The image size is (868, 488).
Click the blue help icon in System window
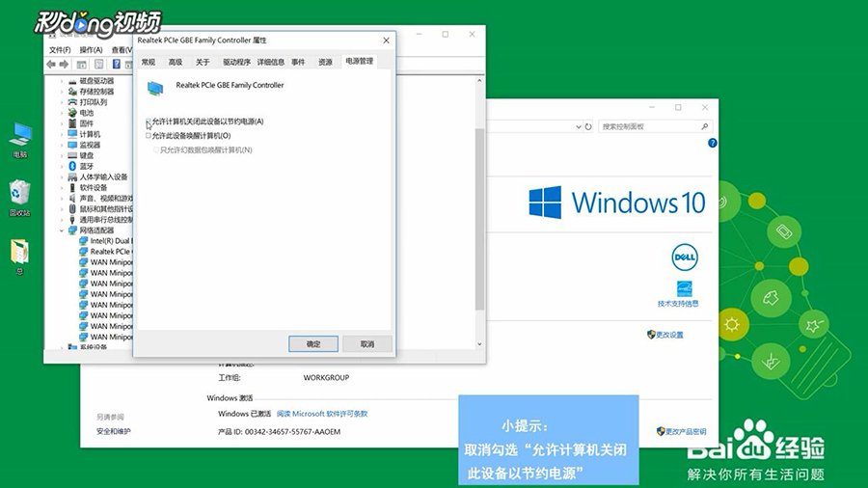(x=713, y=143)
